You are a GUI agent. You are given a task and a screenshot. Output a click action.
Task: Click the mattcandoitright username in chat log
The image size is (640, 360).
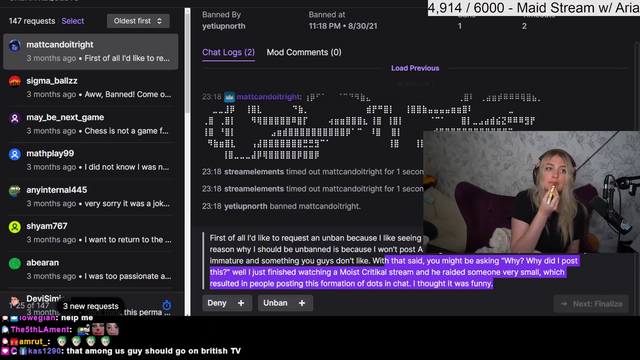click(268, 97)
